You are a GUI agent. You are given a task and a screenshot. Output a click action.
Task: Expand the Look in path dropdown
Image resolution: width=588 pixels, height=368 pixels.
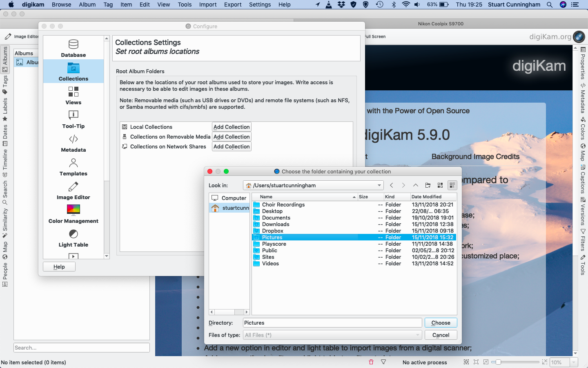pos(379,185)
